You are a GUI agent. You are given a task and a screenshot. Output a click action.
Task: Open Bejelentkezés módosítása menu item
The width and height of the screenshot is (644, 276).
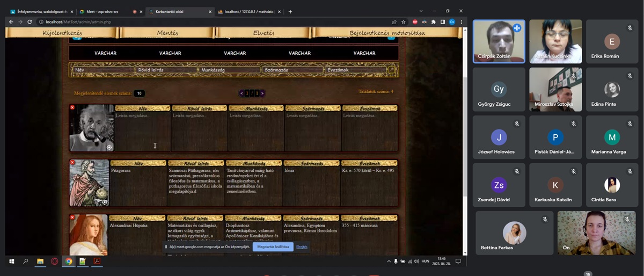387,33
